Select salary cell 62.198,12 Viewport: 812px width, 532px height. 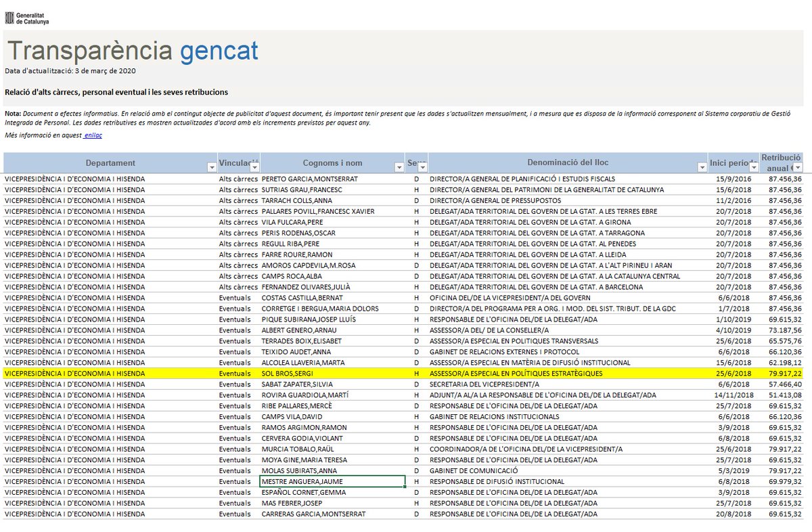(785, 363)
